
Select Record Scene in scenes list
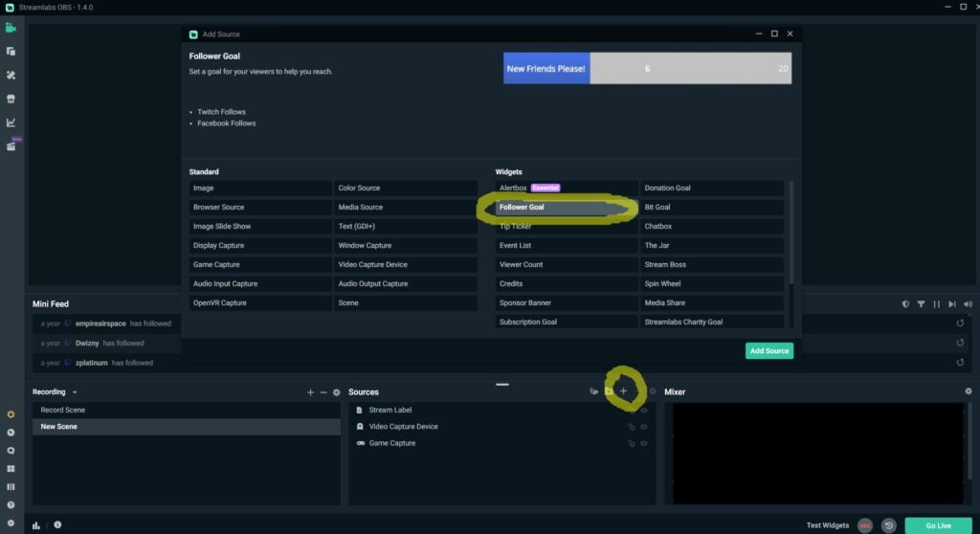[x=187, y=411]
